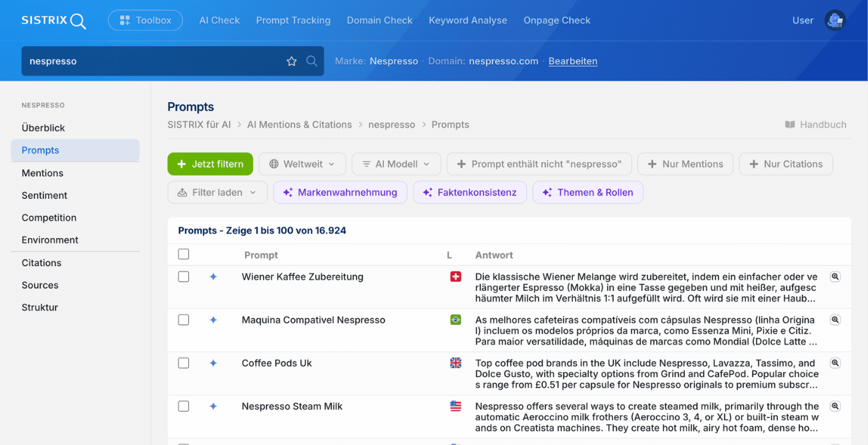Viewport: 868px width, 445px height.
Task: Click the magnifier search icon in search bar
Action: click(312, 61)
